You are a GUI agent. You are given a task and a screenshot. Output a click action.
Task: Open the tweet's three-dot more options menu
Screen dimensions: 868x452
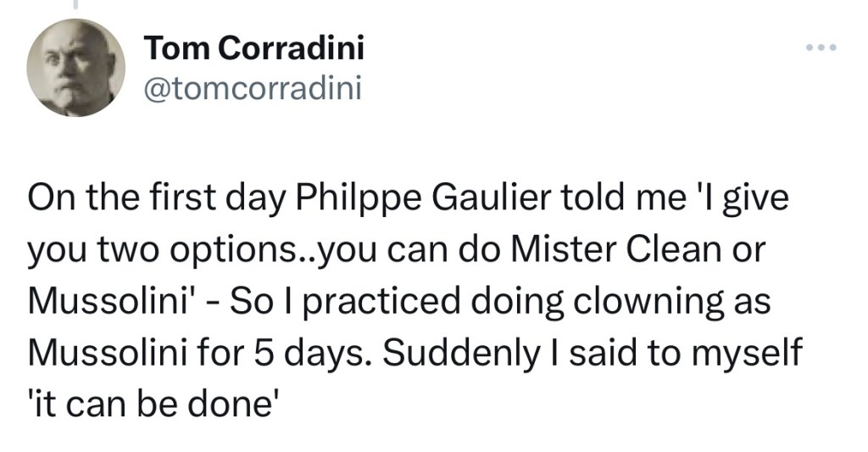821,47
